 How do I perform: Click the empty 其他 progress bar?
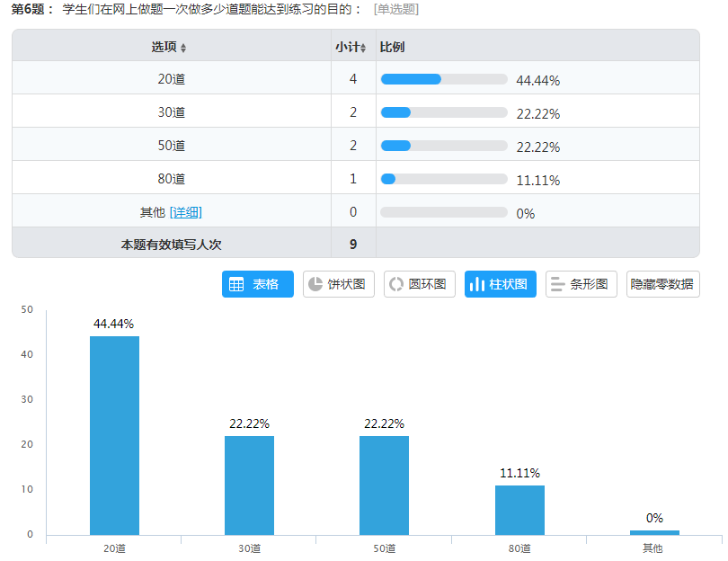(444, 212)
